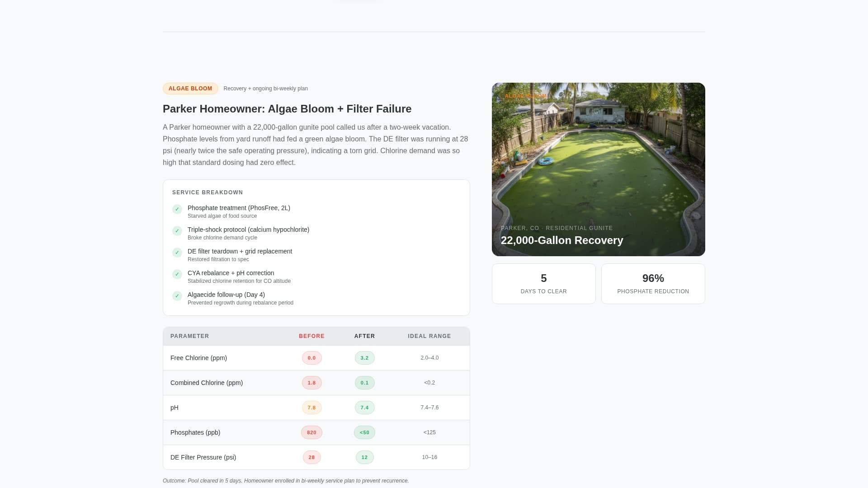Click checkmark icon beside Algaecide follow-up
The image size is (868, 488).
tap(177, 296)
